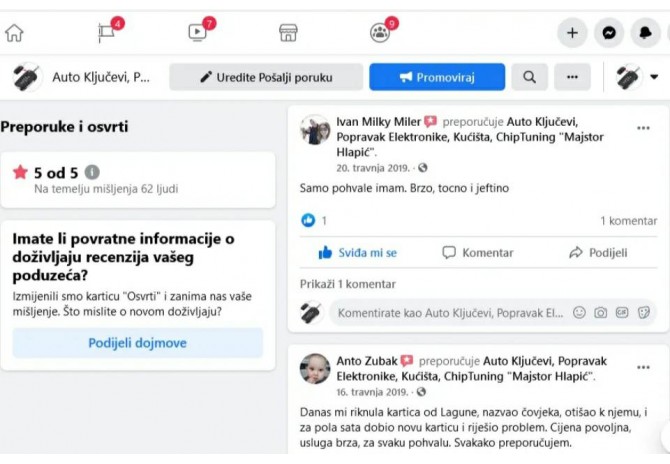Image resolution: width=670 pixels, height=464 pixels.
Task: Click page title Auto Ključevi, P...
Action: [x=101, y=77]
